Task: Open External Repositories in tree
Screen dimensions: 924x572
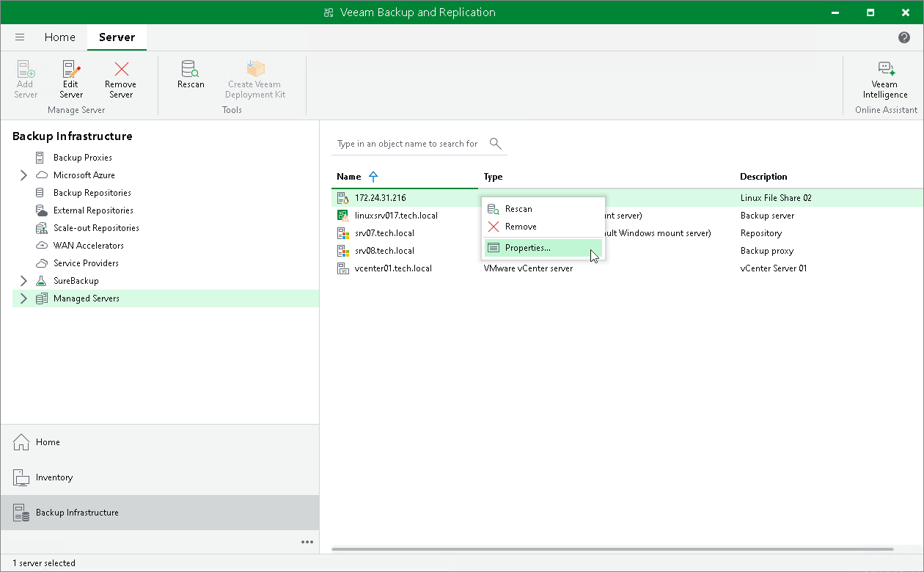Action: (93, 210)
